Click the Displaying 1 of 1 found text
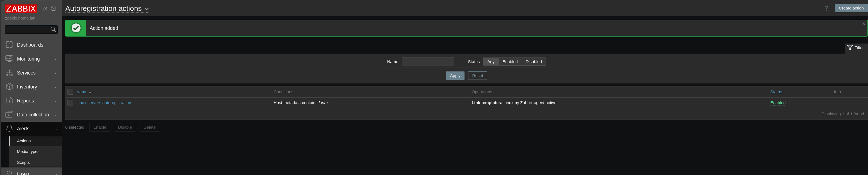868x175 pixels. [x=842, y=114]
